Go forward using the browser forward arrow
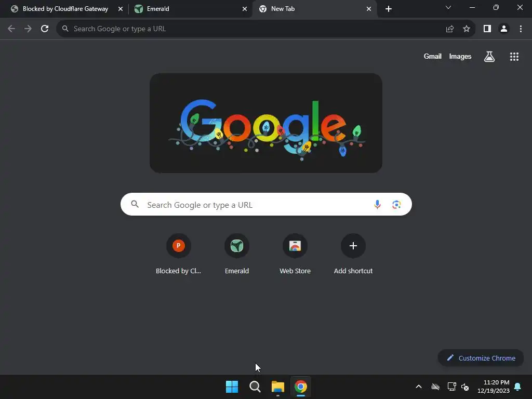 pos(28,29)
